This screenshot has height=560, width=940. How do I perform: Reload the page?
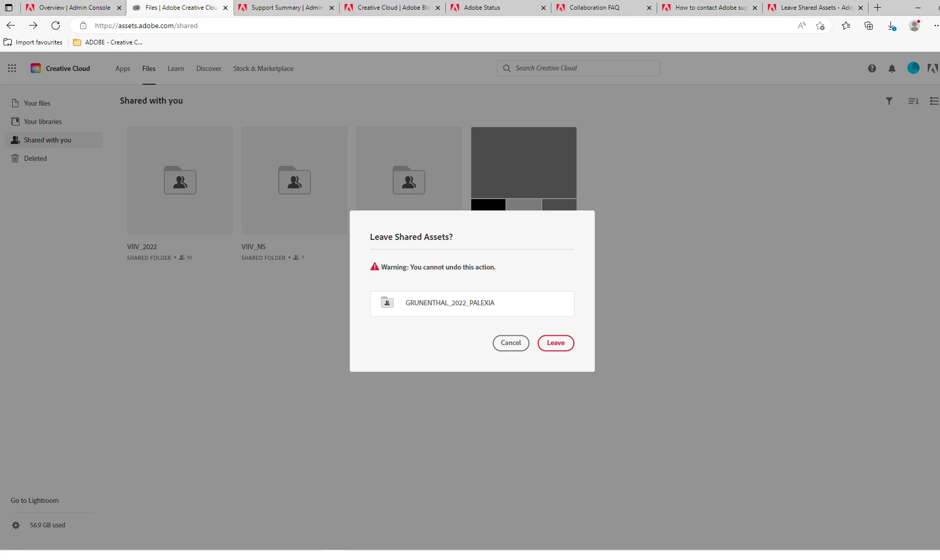[56, 26]
